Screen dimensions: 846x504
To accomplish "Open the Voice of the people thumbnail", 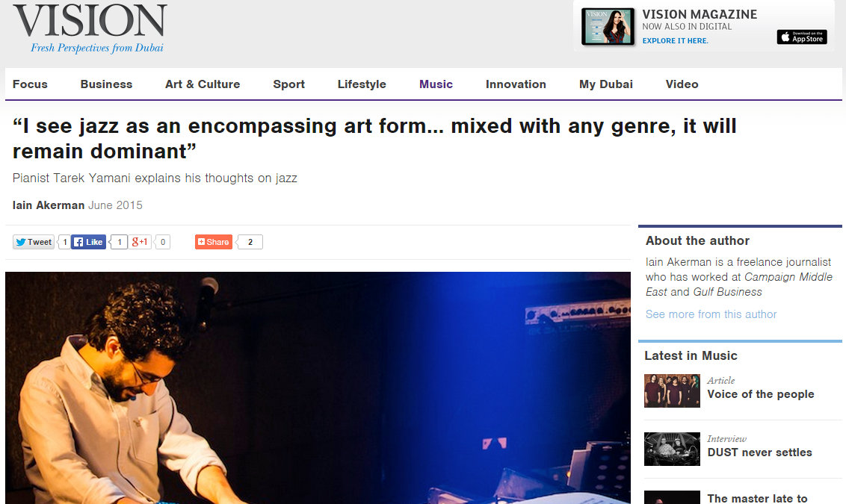I will [672, 391].
